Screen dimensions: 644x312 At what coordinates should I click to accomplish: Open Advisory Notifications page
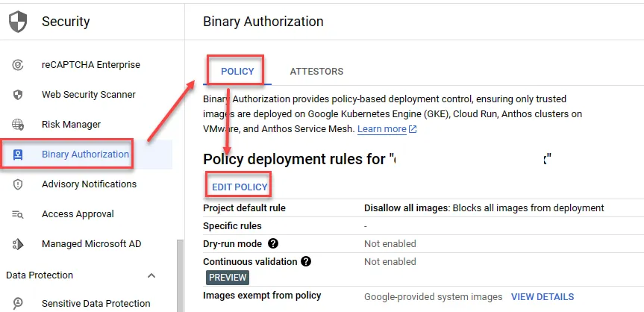89,184
